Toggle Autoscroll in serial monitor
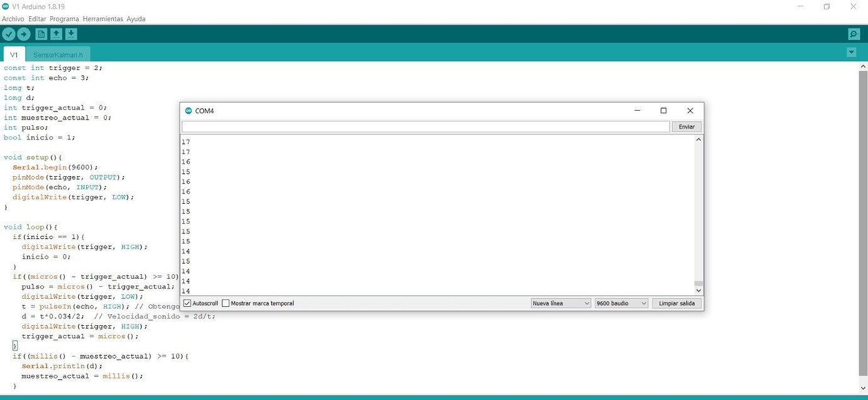The image size is (868, 400). pyautogui.click(x=187, y=303)
